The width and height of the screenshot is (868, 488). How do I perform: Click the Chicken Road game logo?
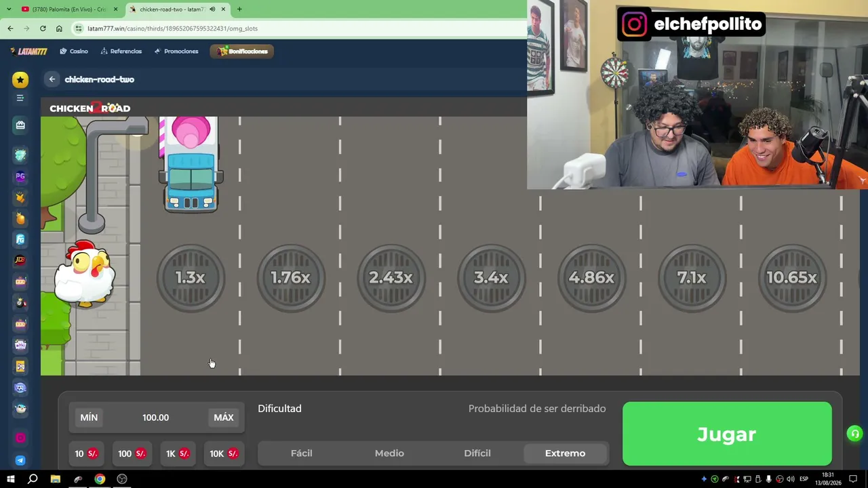tap(90, 108)
